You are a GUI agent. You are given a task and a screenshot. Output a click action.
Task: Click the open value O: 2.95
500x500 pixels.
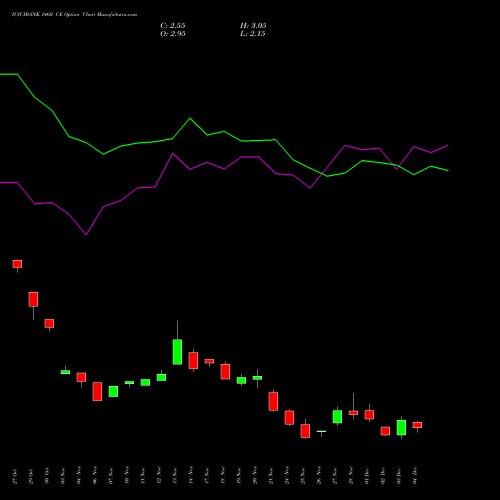click(x=173, y=34)
